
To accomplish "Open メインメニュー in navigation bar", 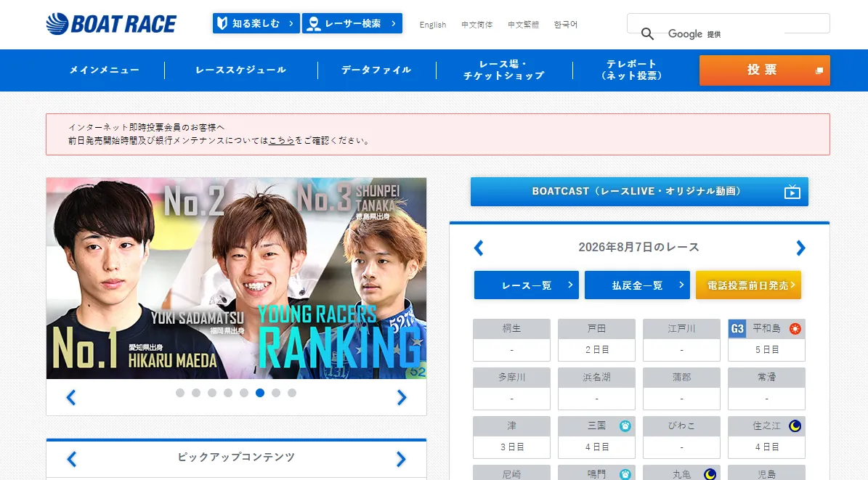I will pyautogui.click(x=105, y=70).
